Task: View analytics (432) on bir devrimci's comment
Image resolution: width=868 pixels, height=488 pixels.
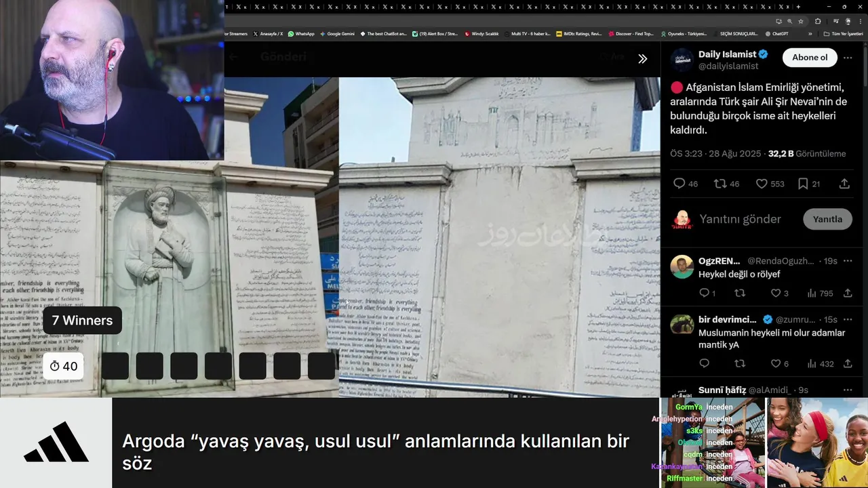Action: 820,364
